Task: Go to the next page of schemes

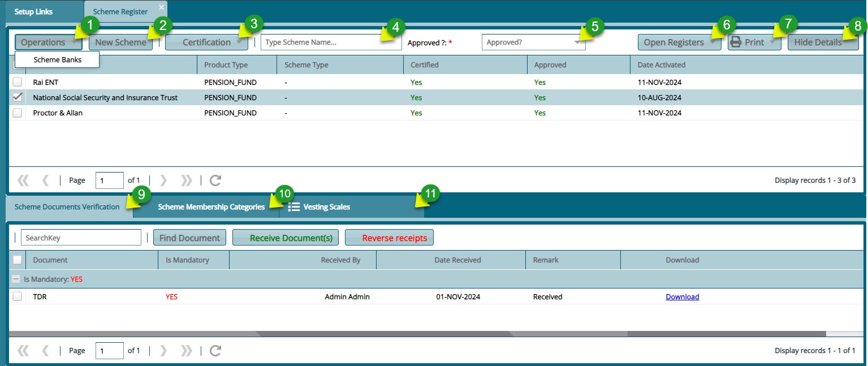Action: pos(163,180)
